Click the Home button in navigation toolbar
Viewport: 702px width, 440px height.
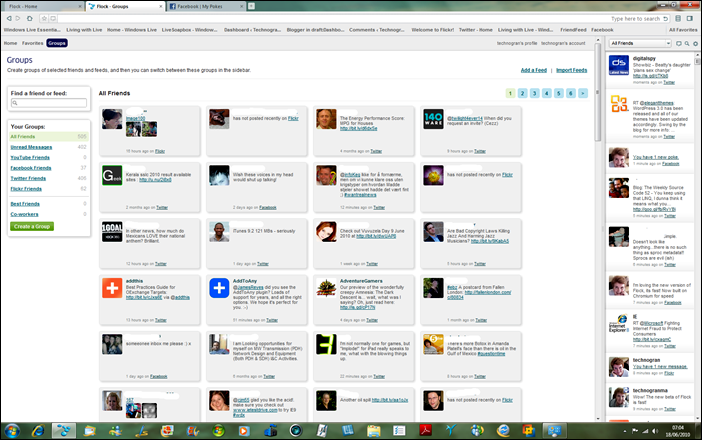click(x=30, y=18)
